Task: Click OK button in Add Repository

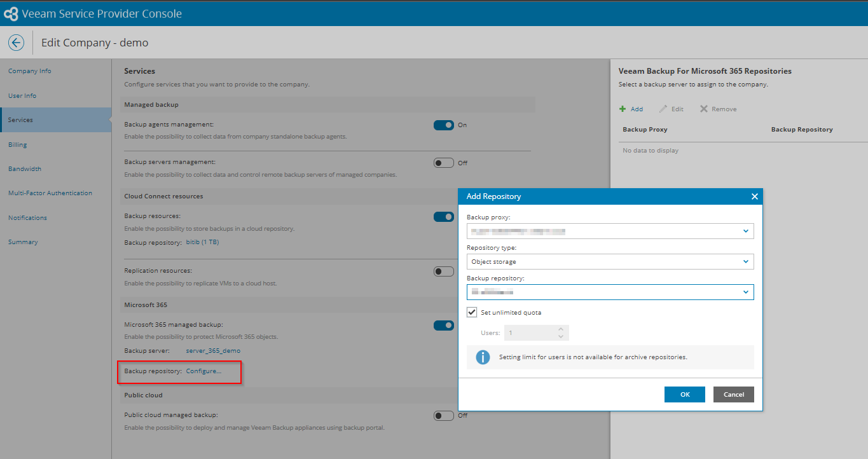Action: (x=684, y=394)
